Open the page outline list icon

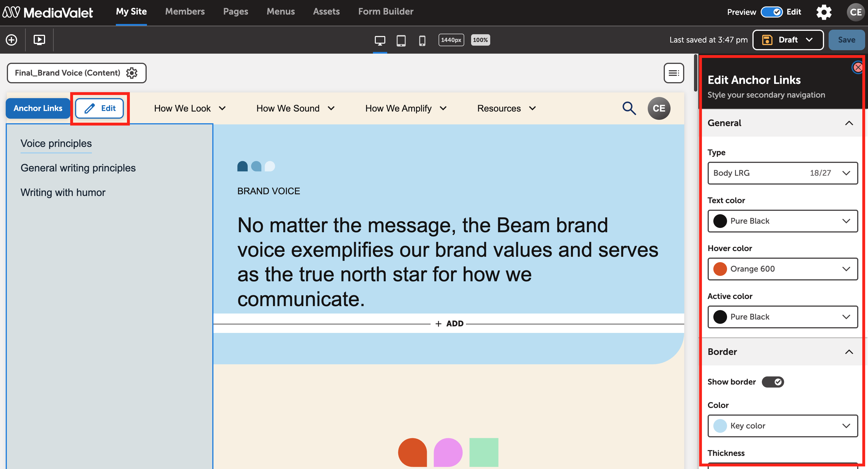tap(674, 73)
